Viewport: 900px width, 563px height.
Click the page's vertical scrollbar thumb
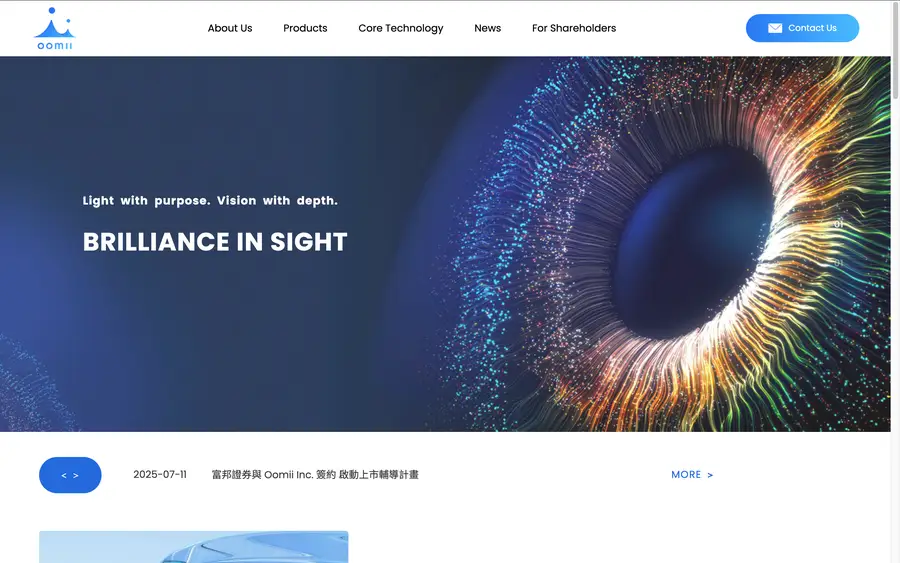coord(895,49)
